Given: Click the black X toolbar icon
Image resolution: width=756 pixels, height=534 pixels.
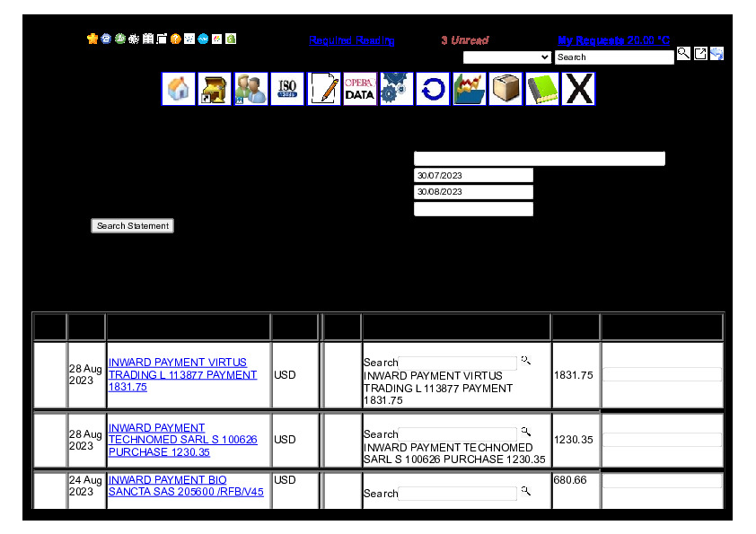Looking at the screenshot, I should coord(578,89).
